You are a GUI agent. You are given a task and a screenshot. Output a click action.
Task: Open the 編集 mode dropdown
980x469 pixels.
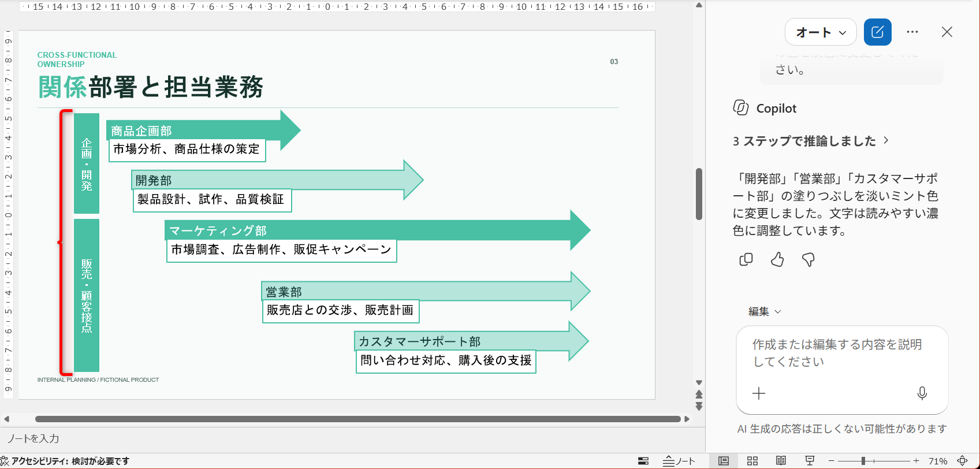[x=765, y=311]
